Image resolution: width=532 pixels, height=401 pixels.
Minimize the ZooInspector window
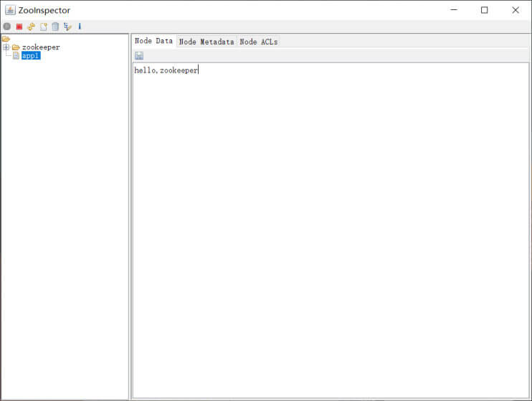454,10
